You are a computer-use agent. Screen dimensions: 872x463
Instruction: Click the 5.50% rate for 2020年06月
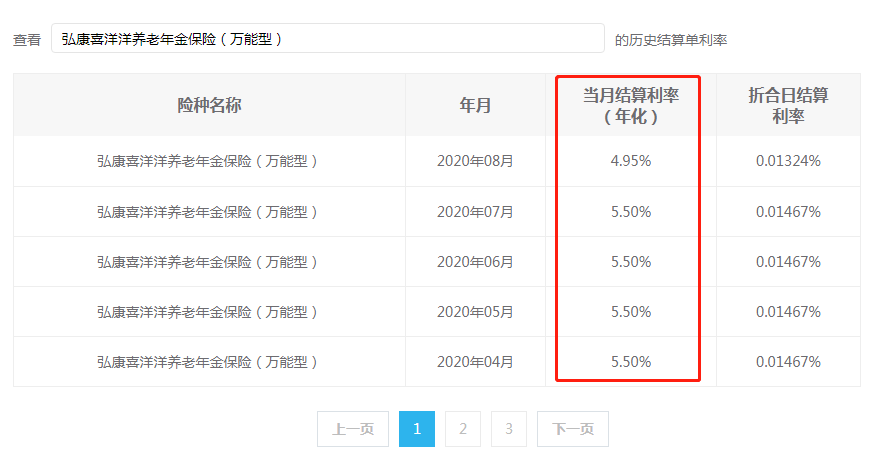click(x=631, y=262)
